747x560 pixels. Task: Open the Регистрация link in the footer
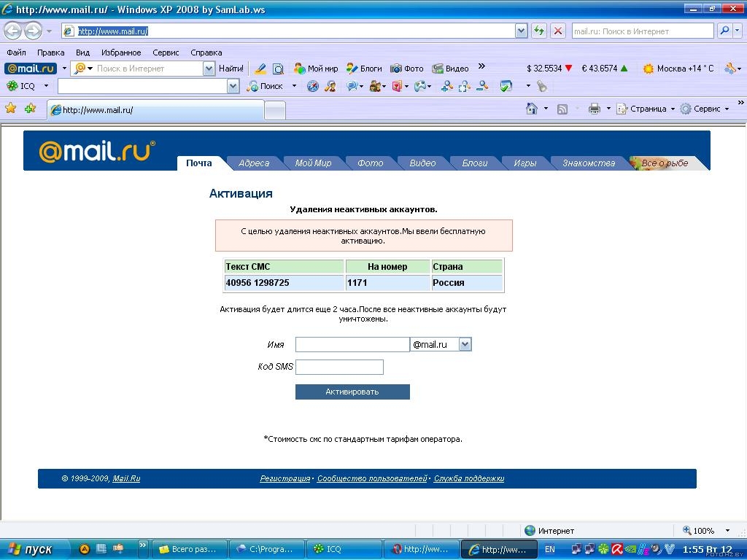[285, 478]
